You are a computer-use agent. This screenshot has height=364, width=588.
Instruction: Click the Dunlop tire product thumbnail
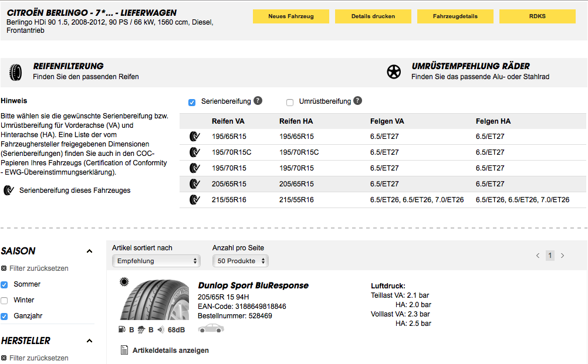pos(154,300)
